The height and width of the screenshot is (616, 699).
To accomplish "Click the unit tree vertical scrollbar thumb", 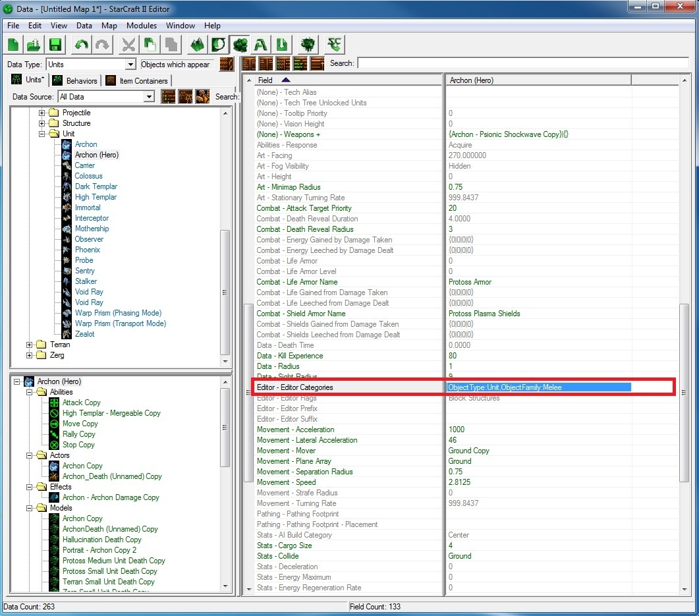I will [225, 293].
